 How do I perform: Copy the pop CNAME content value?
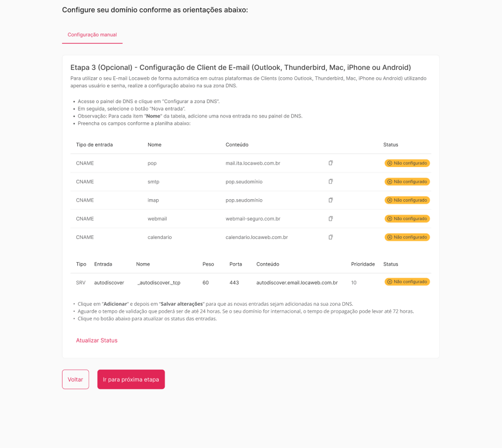tap(331, 163)
